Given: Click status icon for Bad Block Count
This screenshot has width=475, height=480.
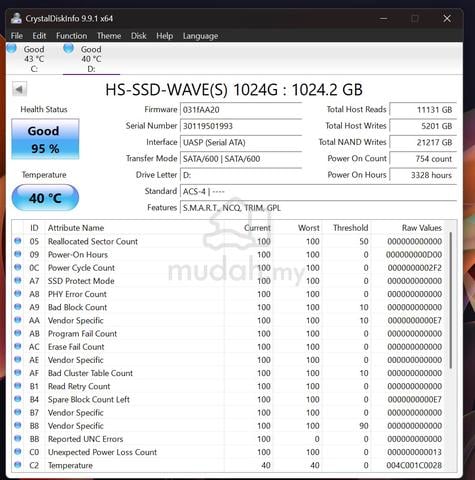Looking at the screenshot, I should [18, 307].
